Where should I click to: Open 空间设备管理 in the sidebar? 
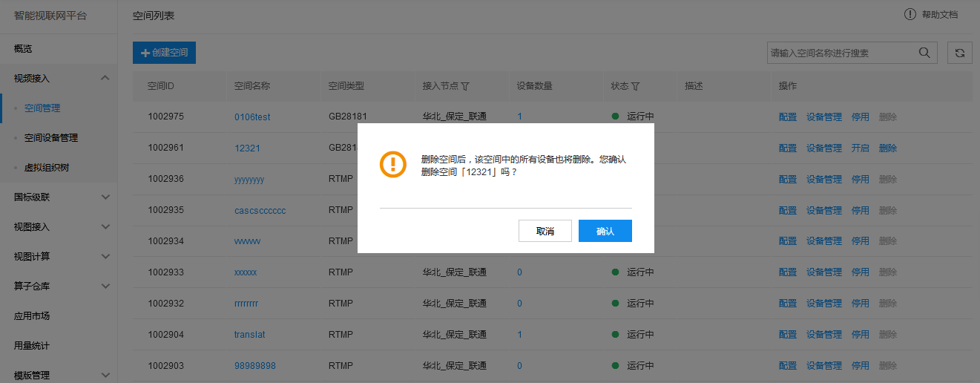pos(51,137)
